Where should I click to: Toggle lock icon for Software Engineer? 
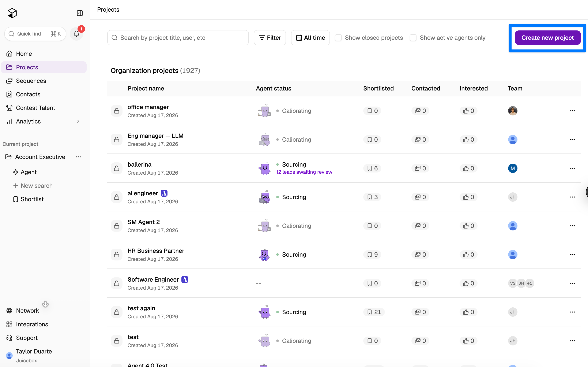(117, 283)
